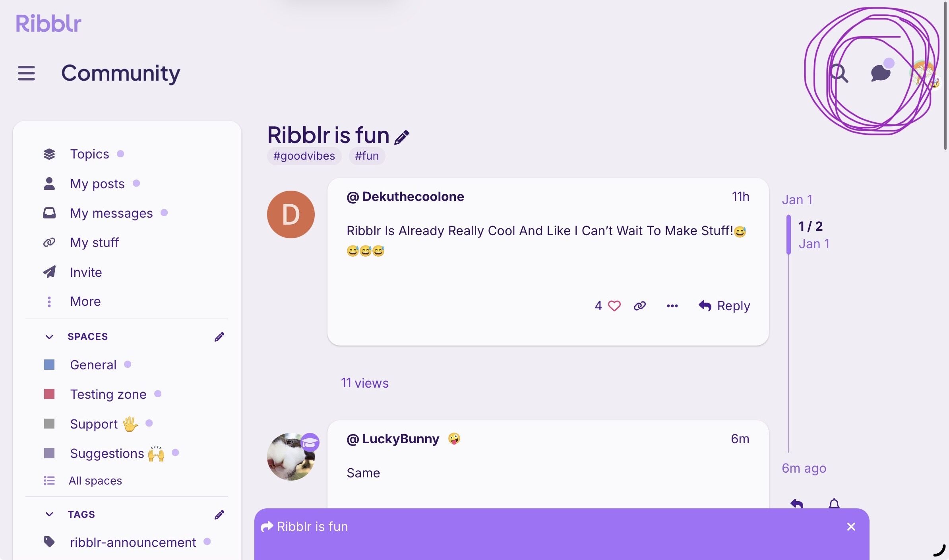Go to Topics in the sidebar
Viewport: 949px width, 560px height.
pos(89,154)
